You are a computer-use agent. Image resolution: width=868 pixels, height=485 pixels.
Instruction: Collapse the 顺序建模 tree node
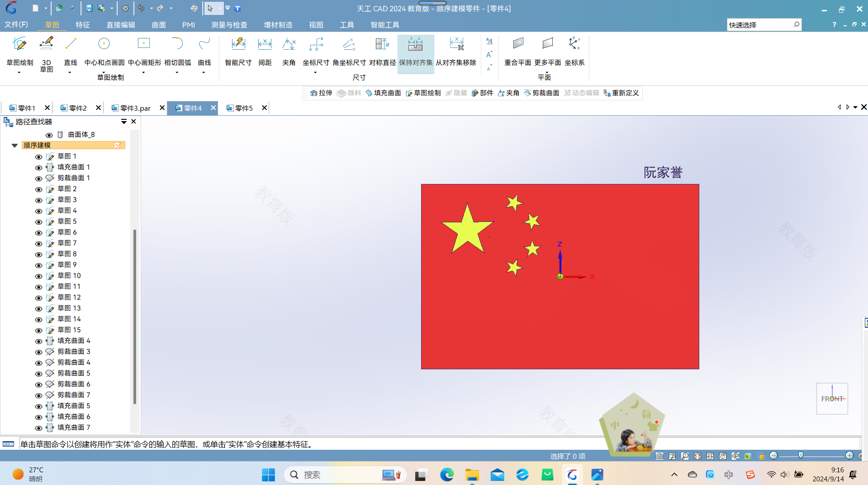(14, 146)
